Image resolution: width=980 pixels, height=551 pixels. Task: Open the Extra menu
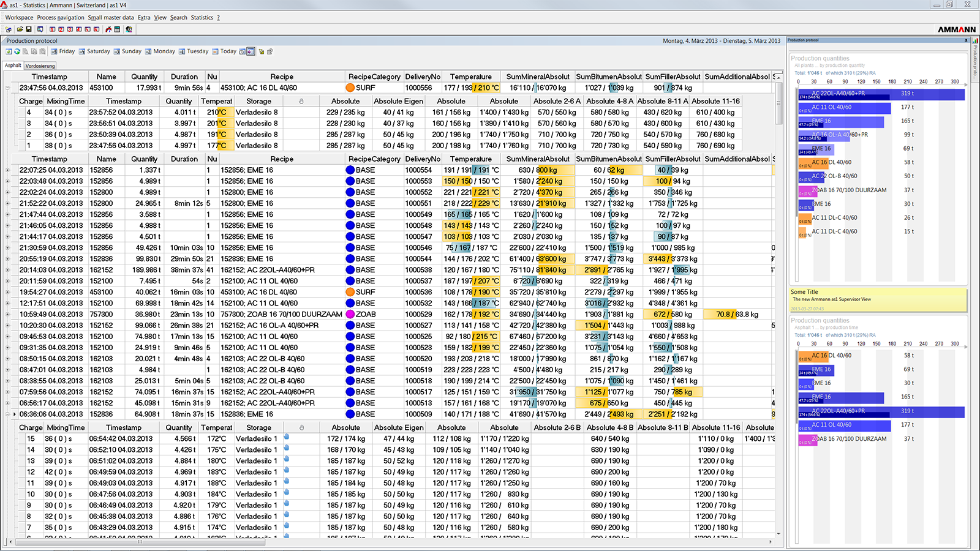click(144, 18)
